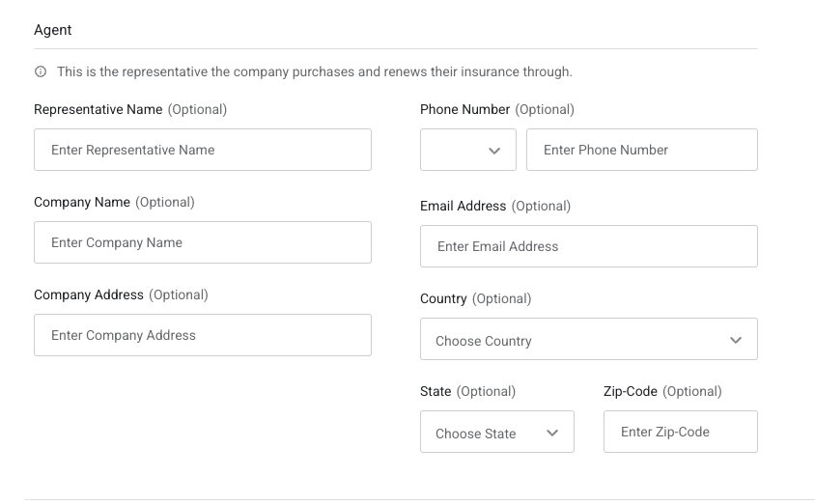Image resolution: width=815 pixels, height=504 pixels.
Task: Click the representative description text
Action: 314,72
